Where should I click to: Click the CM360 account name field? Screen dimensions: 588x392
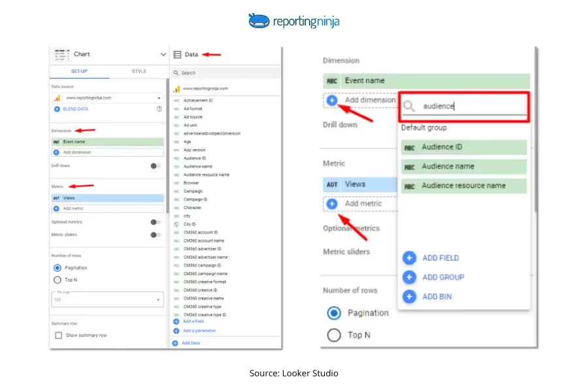click(x=204, y=241)
